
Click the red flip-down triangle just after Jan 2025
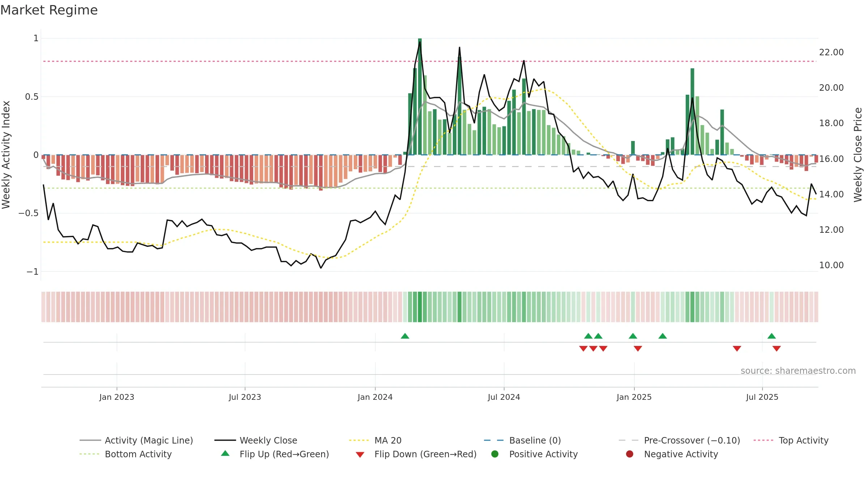pyautogui.click(x=638, y=348)
